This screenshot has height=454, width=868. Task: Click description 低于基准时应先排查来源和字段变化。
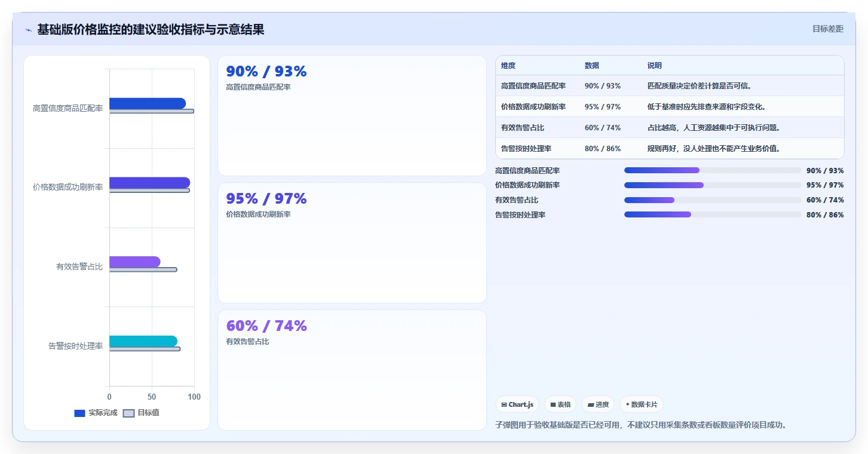[x=707, y=107]
